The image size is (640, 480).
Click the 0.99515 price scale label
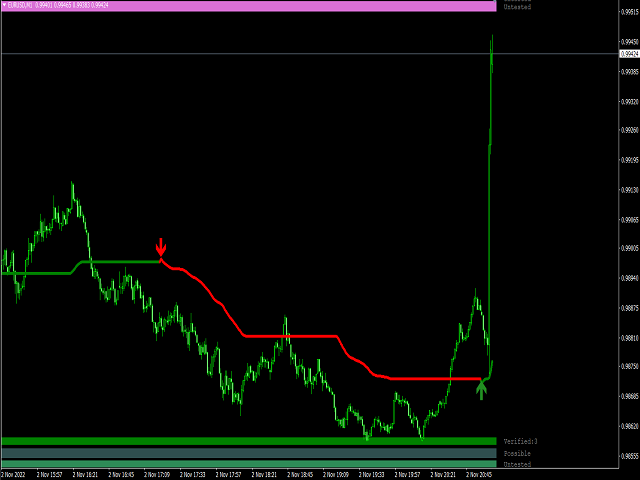point(629,13)
